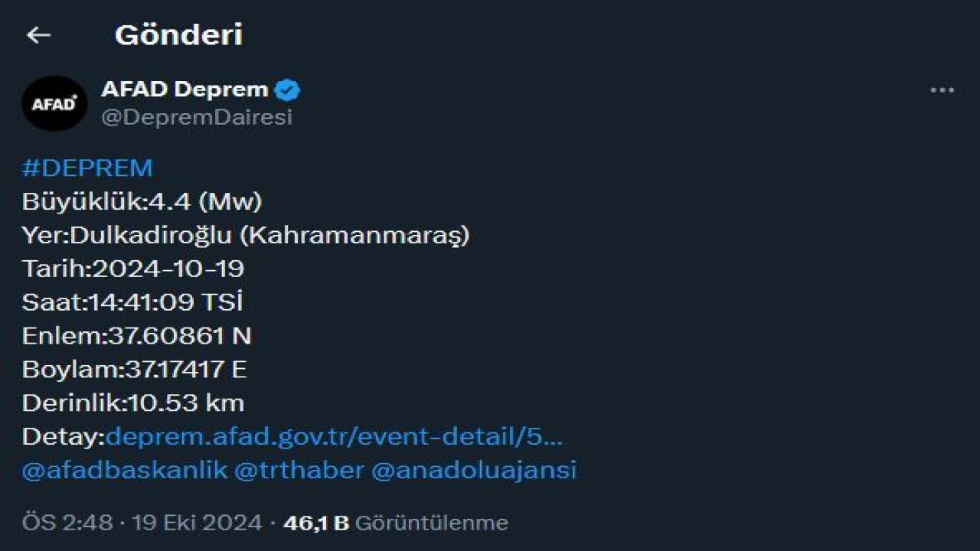Open the three-dot more options menu
Image resolution: width=980 pixels, height=551 pixels.
[940, 88]
